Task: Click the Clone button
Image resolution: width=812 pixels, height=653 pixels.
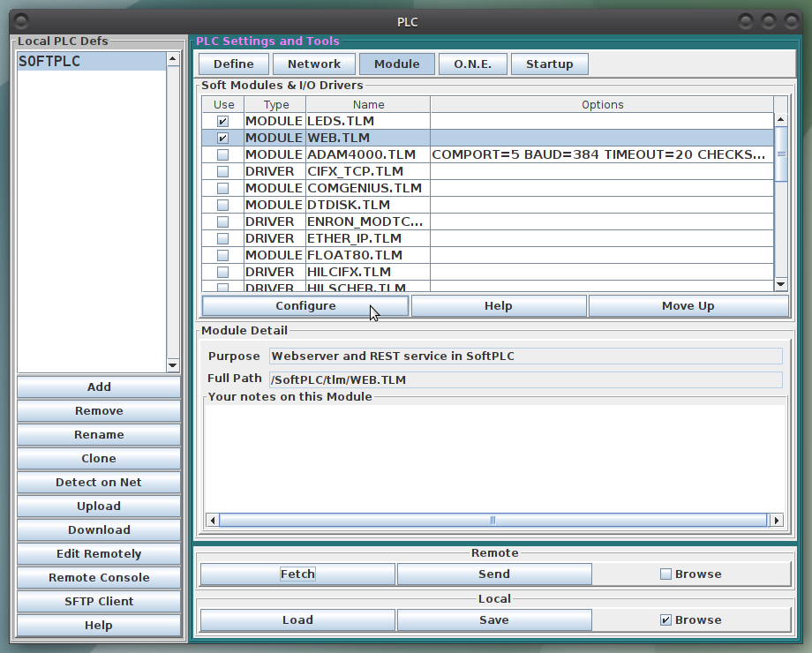Action: 99,458
